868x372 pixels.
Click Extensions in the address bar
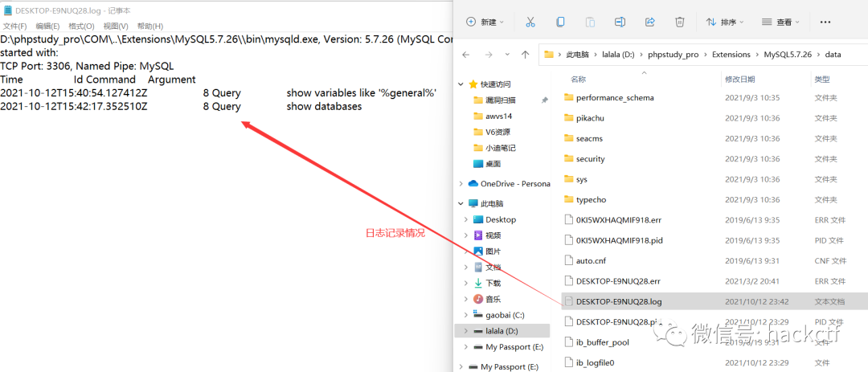point(731,55)
